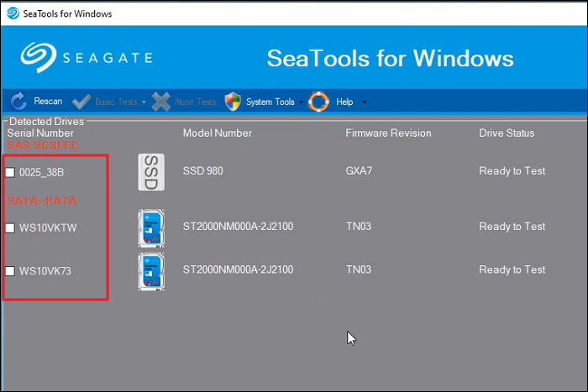Click the SSD 980 drive icon
This screenshot has width=588, height=392.
151,172
